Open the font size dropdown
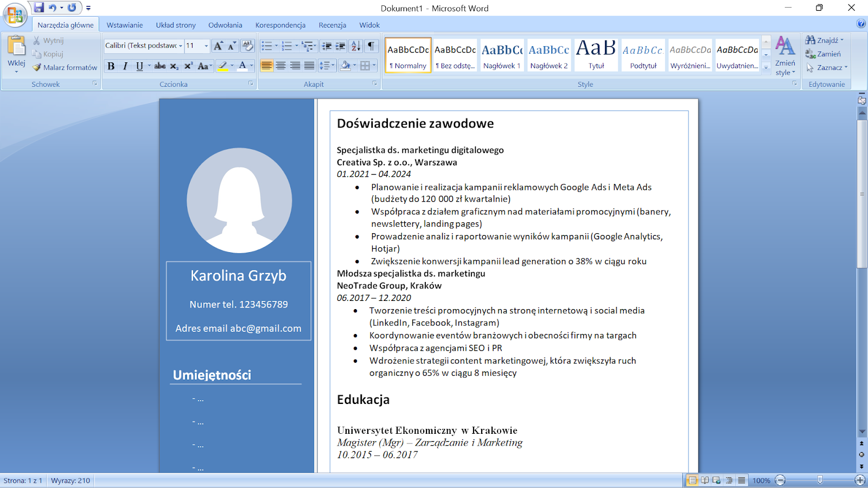 click(x=206, y=46)
